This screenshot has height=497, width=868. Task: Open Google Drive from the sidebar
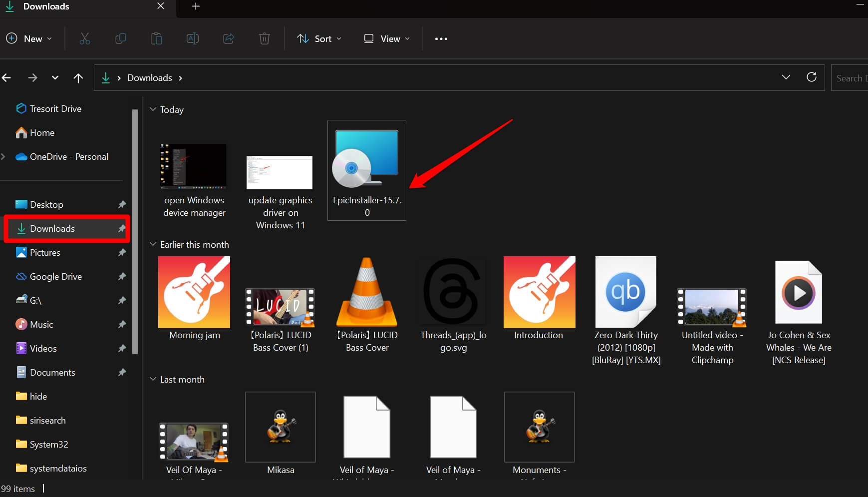click(55, 276)
